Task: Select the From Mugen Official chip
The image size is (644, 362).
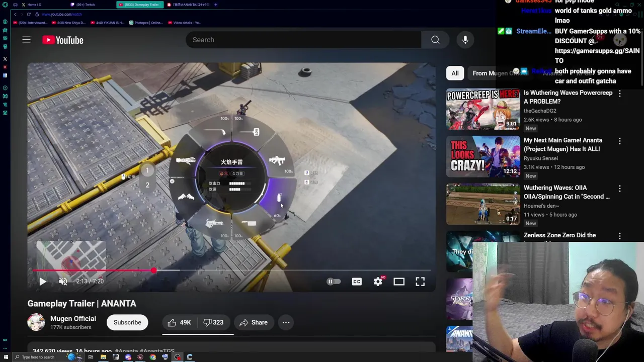Action: 501,73
